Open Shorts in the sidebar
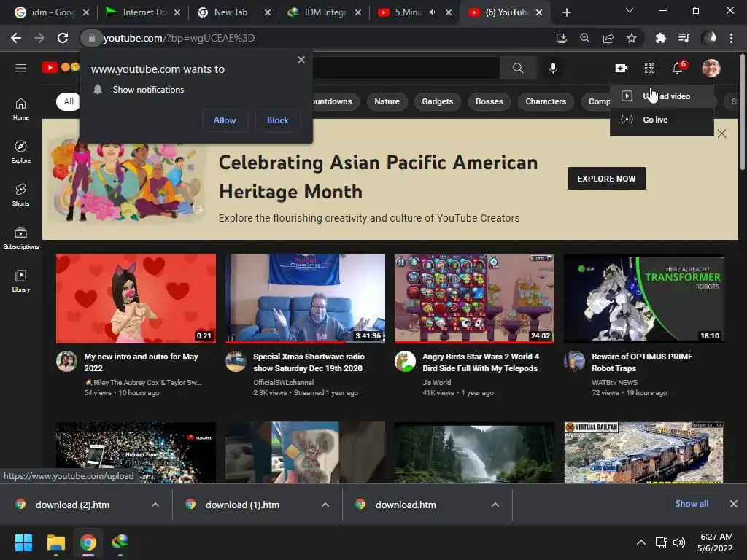 click(x=20, y=195)
